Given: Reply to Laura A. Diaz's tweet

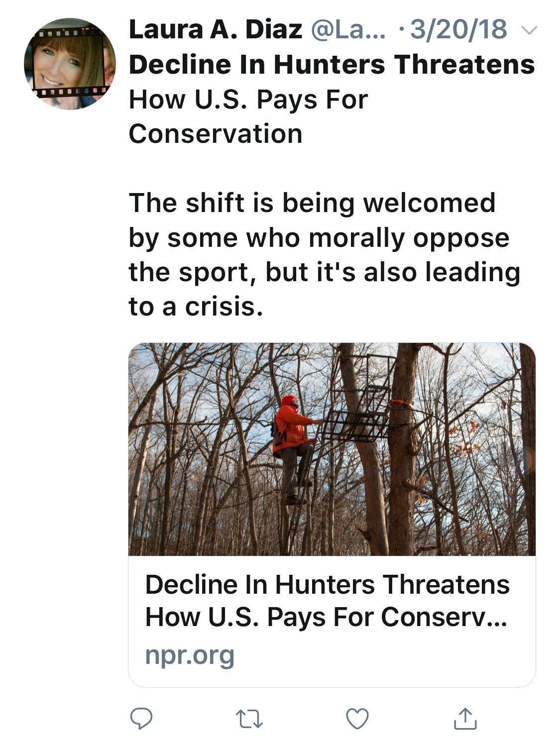Looking at the screenshot, I should (141, 719).
